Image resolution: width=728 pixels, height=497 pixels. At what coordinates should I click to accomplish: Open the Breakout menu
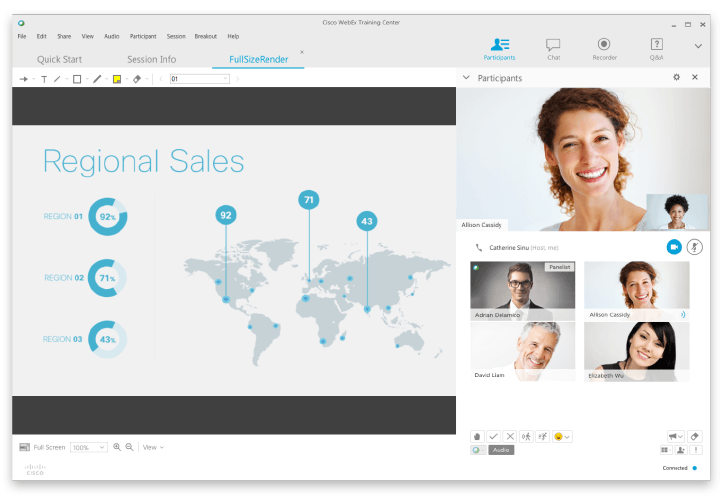pos(206,36)
